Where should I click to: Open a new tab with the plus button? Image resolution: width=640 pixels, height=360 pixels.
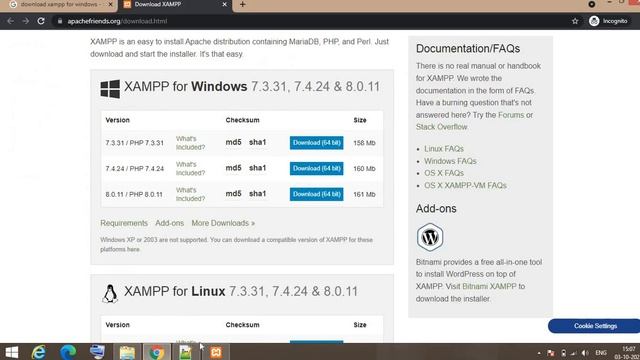(242, 4)
